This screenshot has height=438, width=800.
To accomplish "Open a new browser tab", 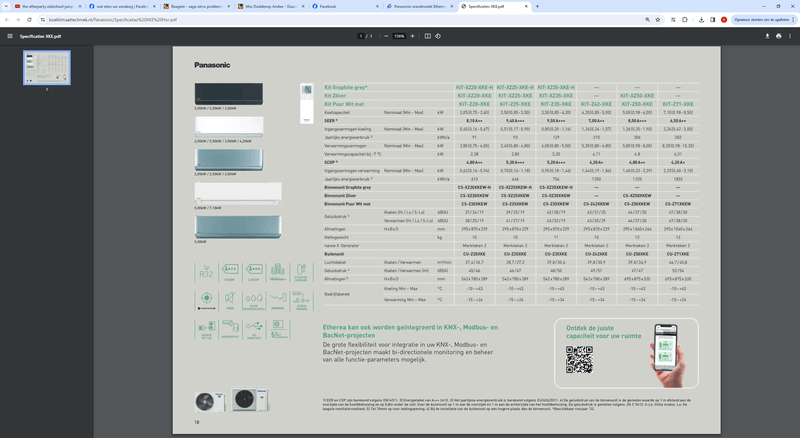I will click(537, 6).
